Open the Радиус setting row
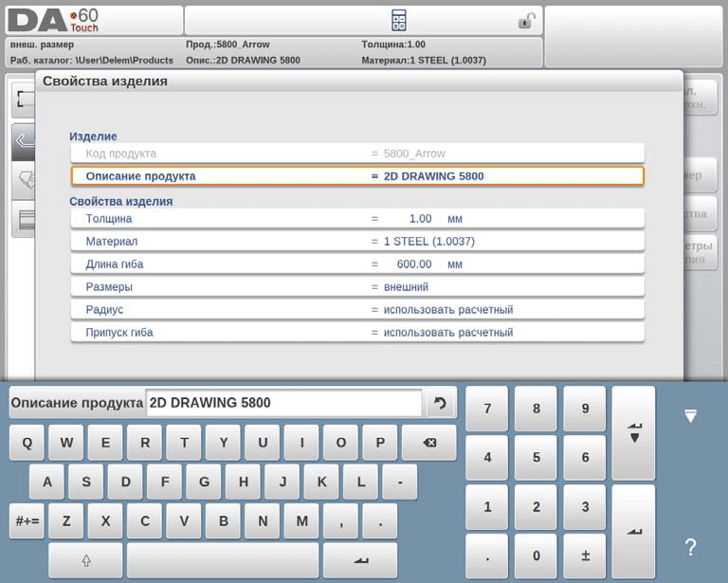Screen dimensions: 728x583 357,310
